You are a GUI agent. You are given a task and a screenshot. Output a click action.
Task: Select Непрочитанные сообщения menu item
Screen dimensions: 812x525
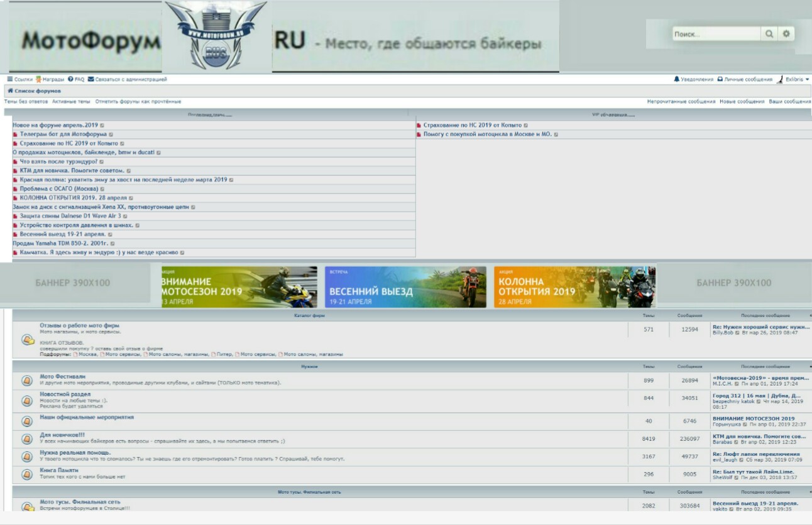click(x=681, y=101)
